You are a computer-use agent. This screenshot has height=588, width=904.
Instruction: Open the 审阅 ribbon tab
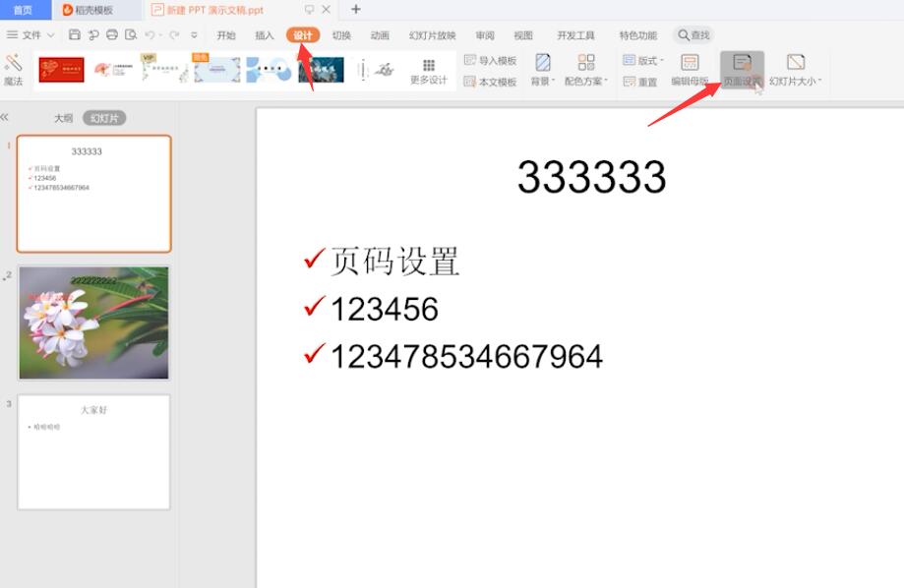pyautogui.click(x=485, y=35)
